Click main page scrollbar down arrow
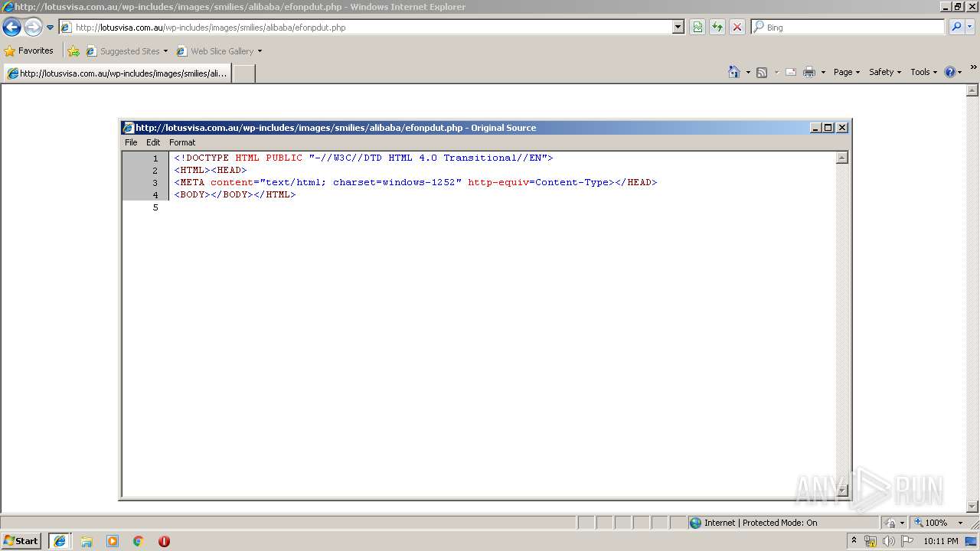The image size is (980, 551). coord(973,507)
